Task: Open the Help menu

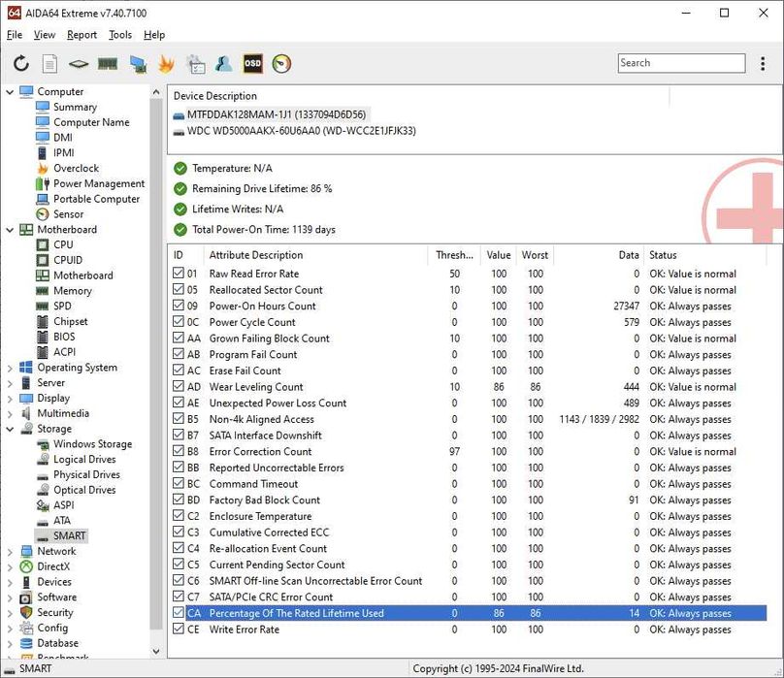Action: point(154,35)
